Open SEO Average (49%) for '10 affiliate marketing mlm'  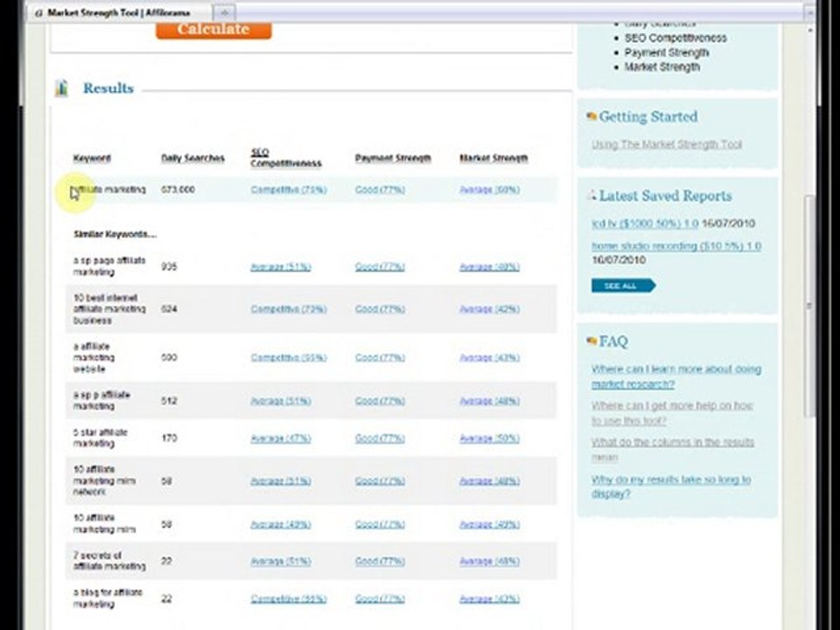pyautogui.click(x=281, y=524)
